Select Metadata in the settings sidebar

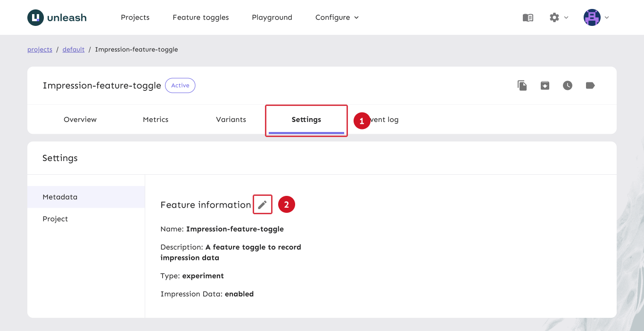pos(60,197)
